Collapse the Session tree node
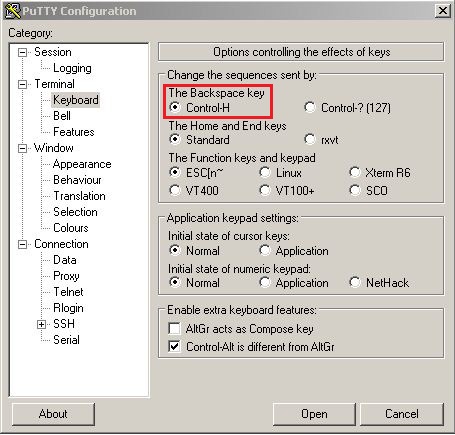Viewport: 455px width, 435px height. pyautogui.click(x=22, y=52)
